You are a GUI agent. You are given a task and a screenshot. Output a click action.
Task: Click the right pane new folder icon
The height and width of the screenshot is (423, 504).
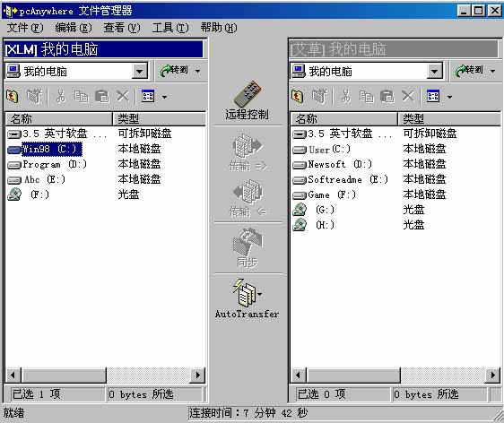319,96
